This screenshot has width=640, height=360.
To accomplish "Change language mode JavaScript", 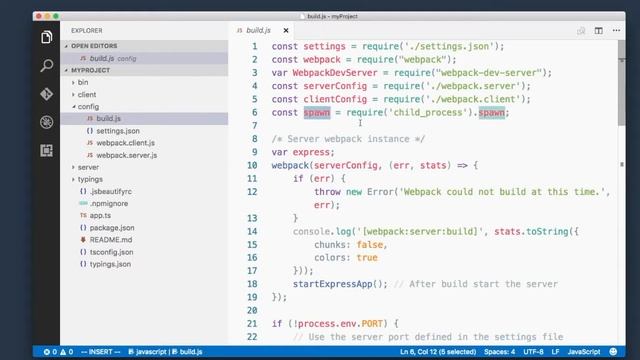I will tap(584, 352).
